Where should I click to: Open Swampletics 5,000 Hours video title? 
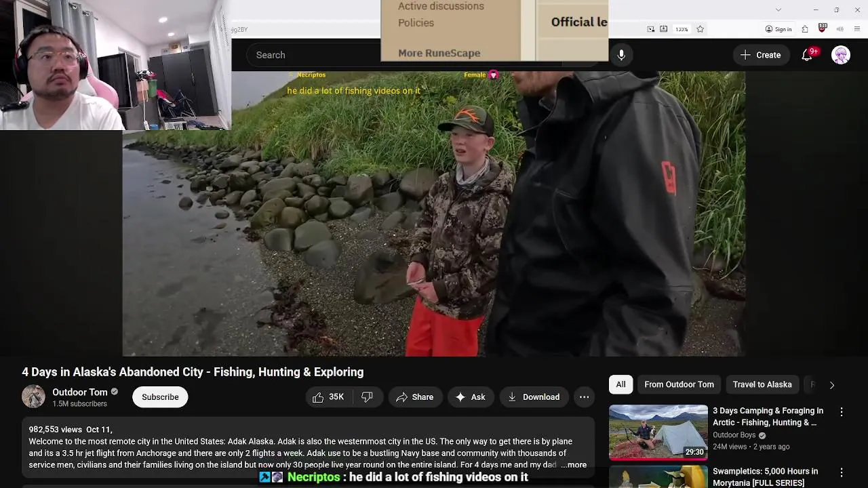(765, 477)
